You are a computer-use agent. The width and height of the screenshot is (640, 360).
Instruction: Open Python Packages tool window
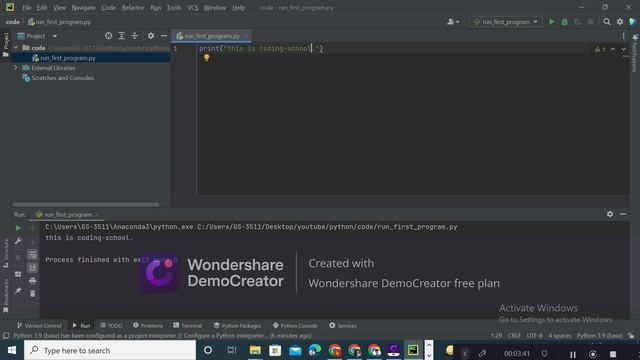point(237,325)
